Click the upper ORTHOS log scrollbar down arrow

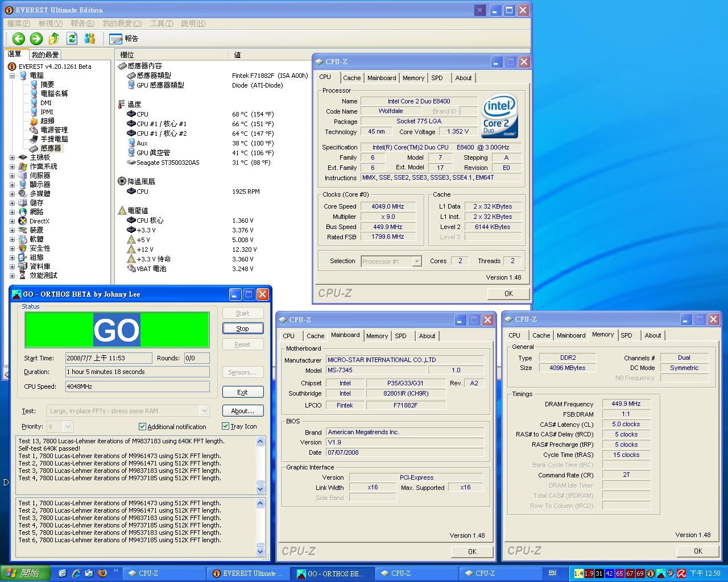[260, 489]
